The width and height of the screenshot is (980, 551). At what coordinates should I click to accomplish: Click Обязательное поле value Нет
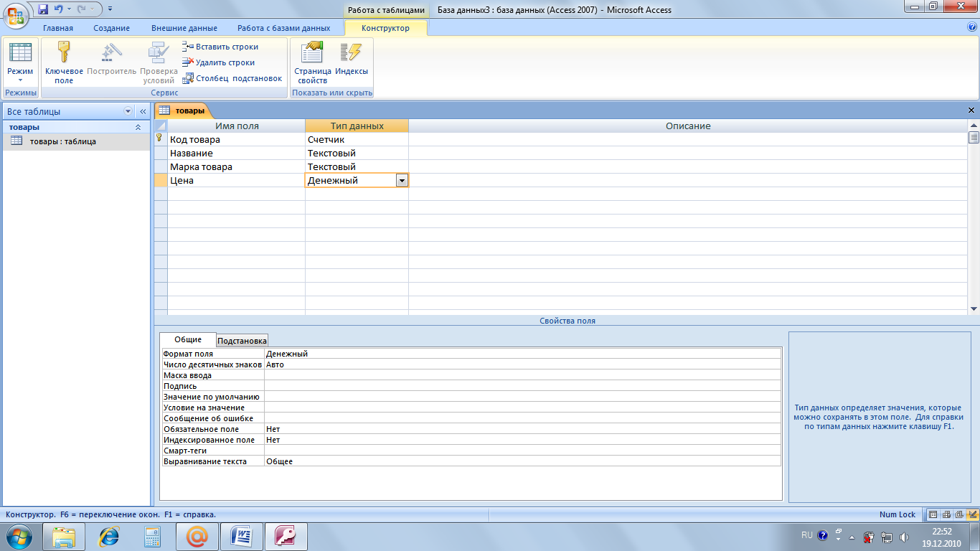(522, 429)
